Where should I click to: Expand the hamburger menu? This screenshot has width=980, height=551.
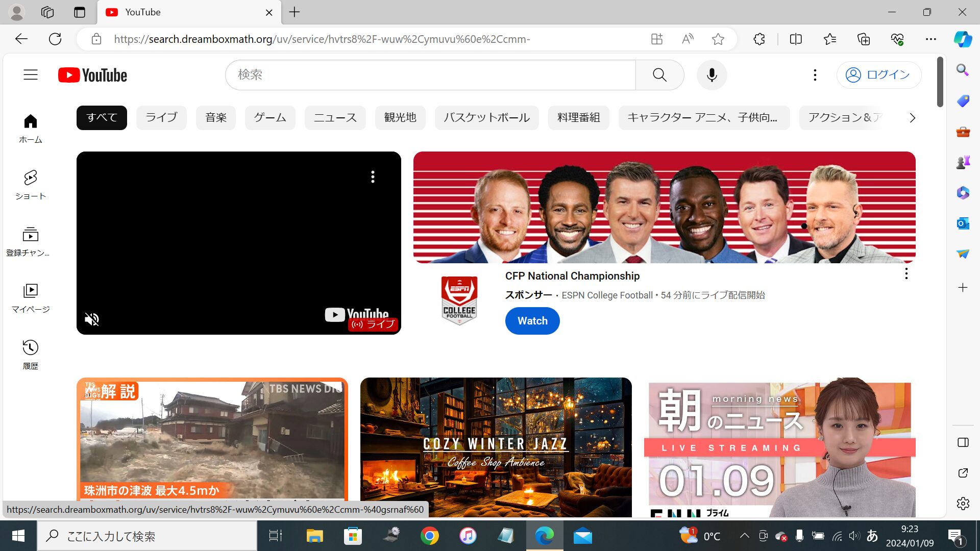(x=30, y=74)
